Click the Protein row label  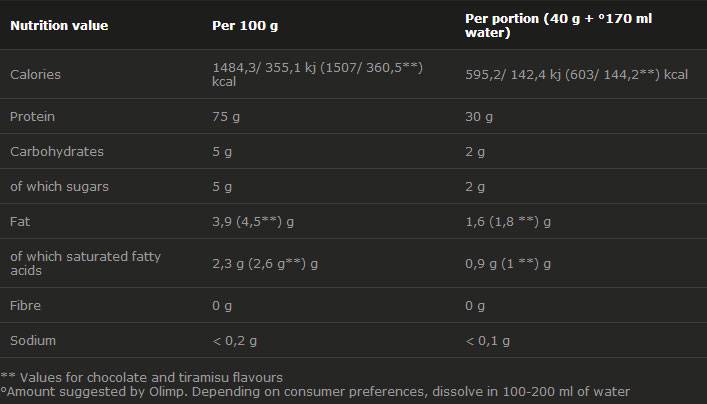32,117
